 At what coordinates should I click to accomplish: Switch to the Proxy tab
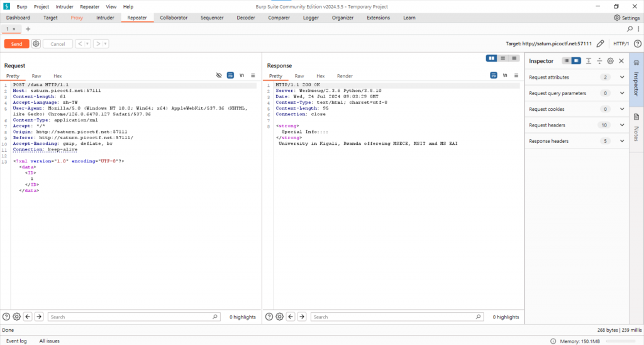tap(77, 18)
